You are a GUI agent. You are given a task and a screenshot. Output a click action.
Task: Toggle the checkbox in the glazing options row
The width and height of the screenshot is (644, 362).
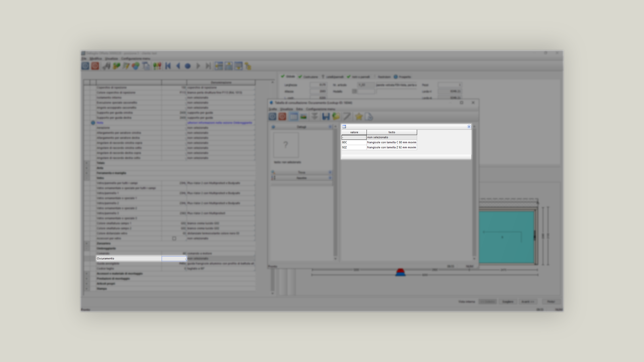(x=174, y=238)
